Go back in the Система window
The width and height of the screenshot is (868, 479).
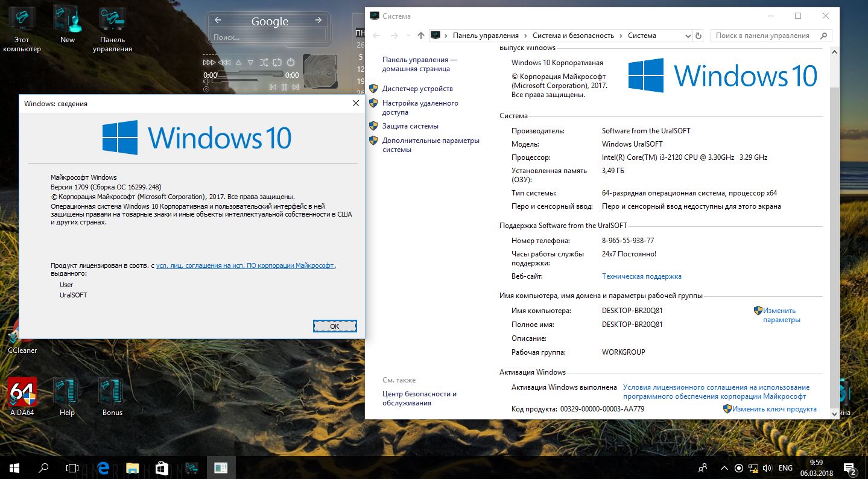click(377, 36)
